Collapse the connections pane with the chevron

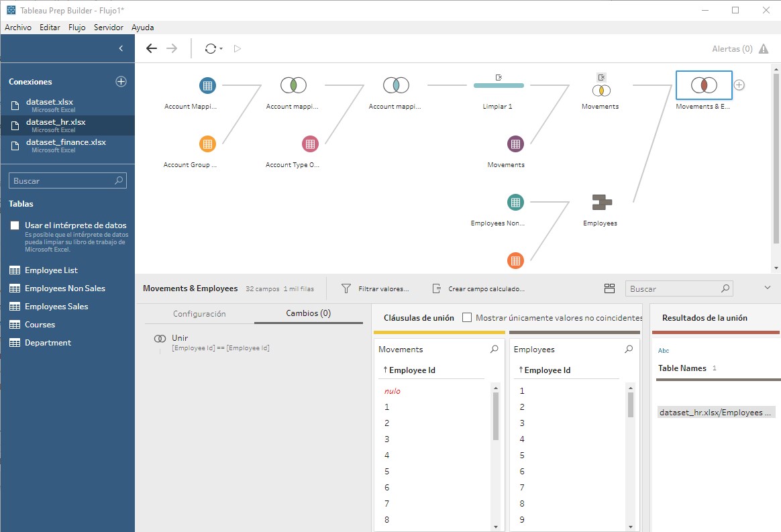[x=121, y=48]
